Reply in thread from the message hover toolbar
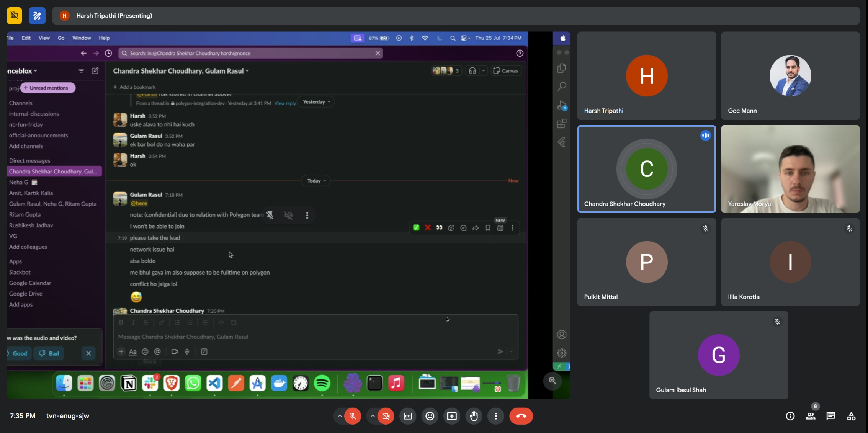The image size is (868, 433). point(463,228)
